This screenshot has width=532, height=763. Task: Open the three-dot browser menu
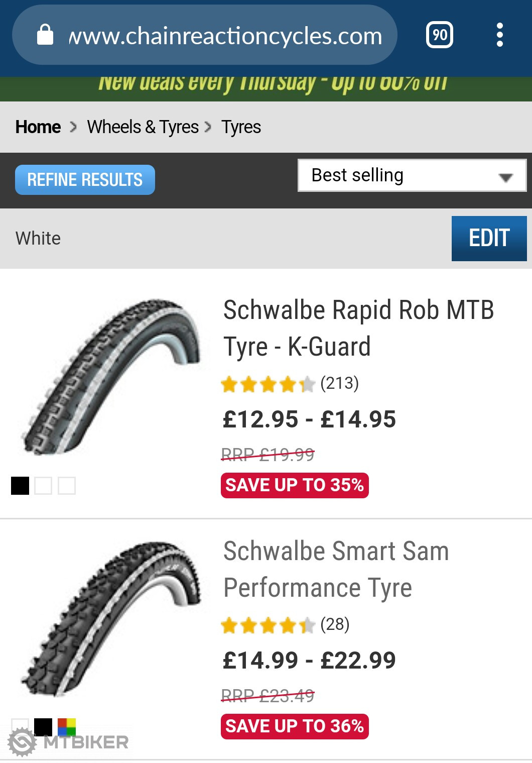[499, 35]
